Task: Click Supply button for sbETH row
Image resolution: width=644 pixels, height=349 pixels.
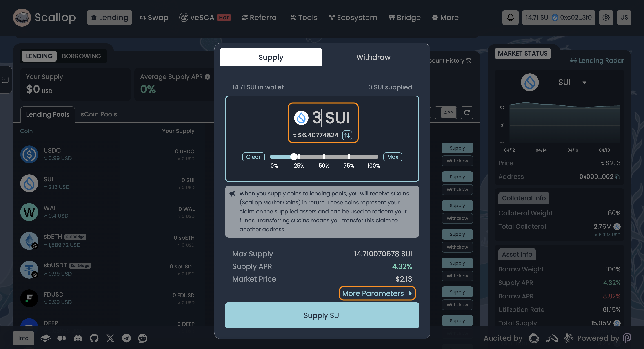Action: tap(457, 234)
